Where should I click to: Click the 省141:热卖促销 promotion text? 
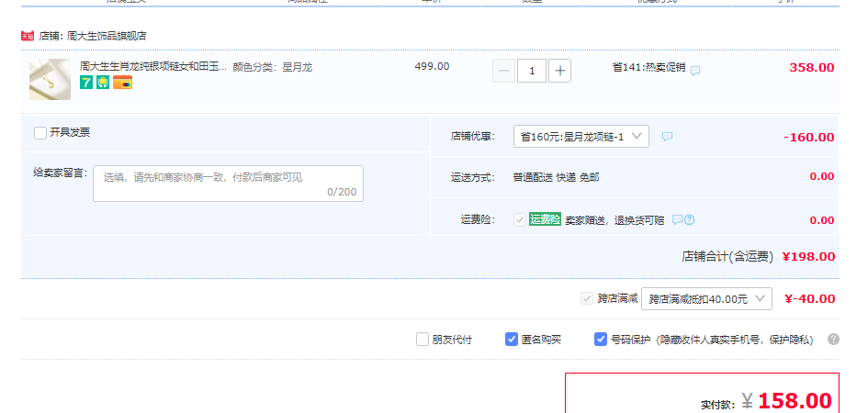(x=648, y=67)
